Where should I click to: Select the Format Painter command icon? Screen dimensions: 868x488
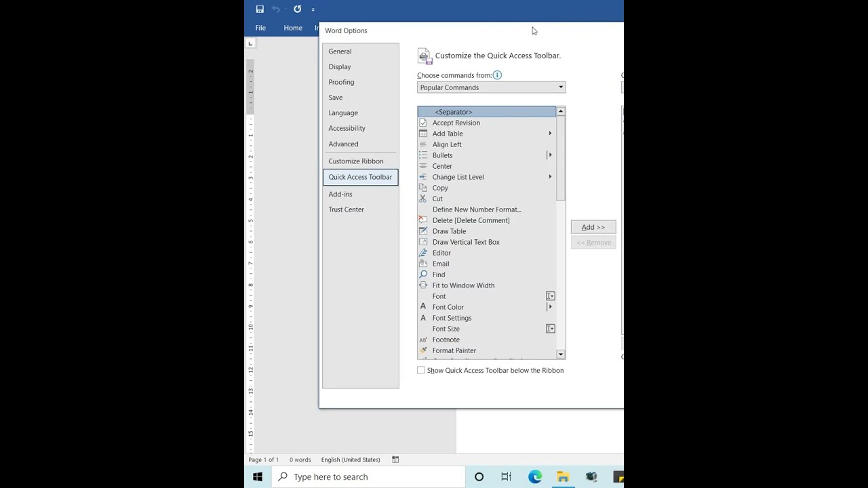(423, 350)
